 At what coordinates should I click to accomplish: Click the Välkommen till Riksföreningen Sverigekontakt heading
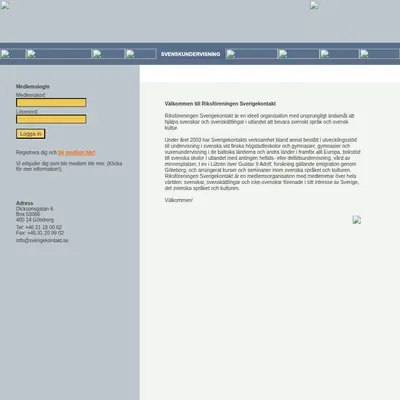tap(220, 104)
